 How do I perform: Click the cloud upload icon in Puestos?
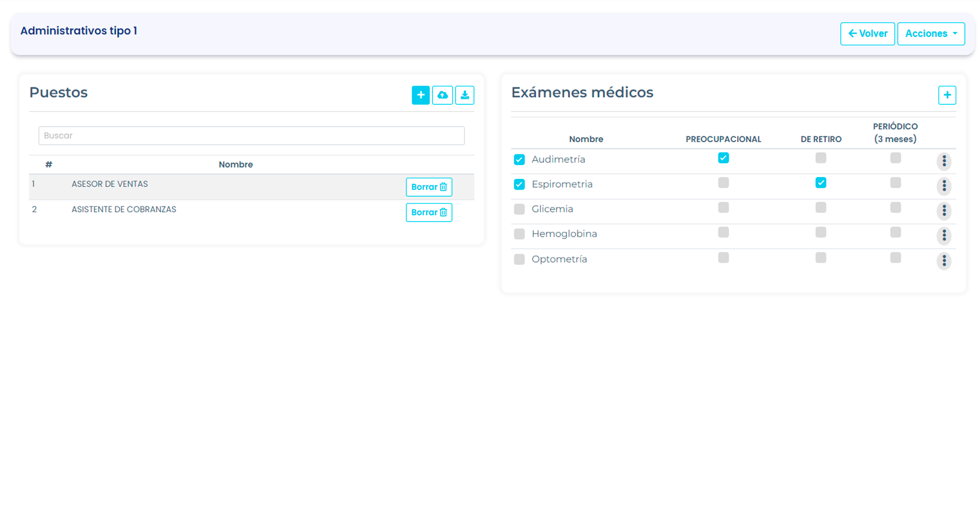(x=442, y=95)
